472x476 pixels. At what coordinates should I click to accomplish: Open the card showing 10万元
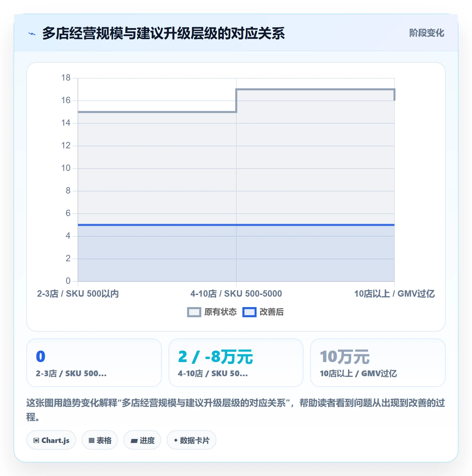(378, 363)
